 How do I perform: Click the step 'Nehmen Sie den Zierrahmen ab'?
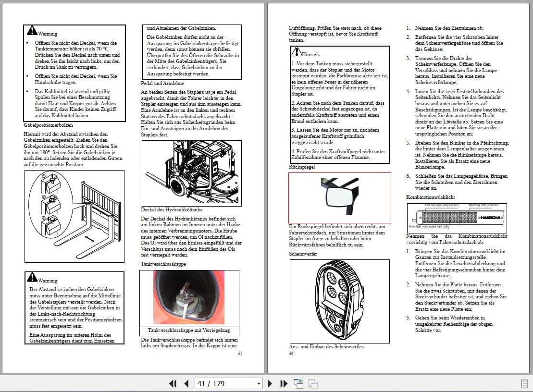pyautogui.click(x=449, y=28)
